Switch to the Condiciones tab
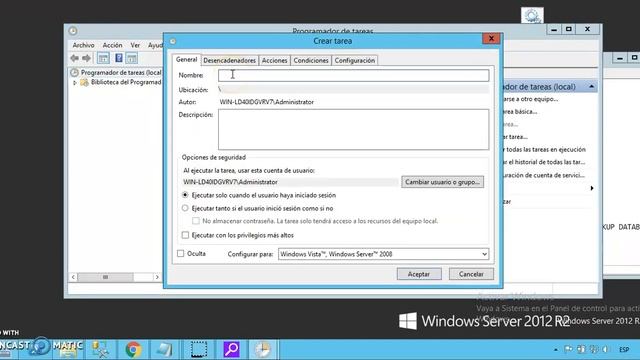Viewport: 640px width, 360px height. click(x=311, y=60)
